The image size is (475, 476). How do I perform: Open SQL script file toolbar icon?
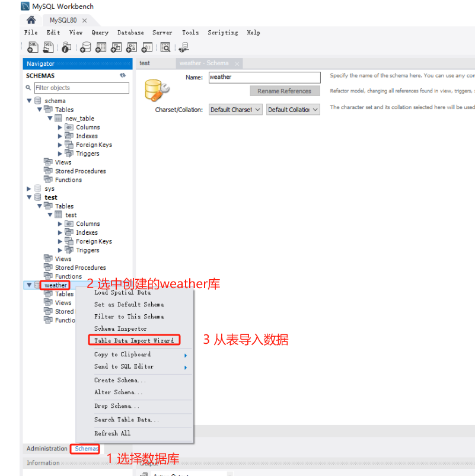48,47
